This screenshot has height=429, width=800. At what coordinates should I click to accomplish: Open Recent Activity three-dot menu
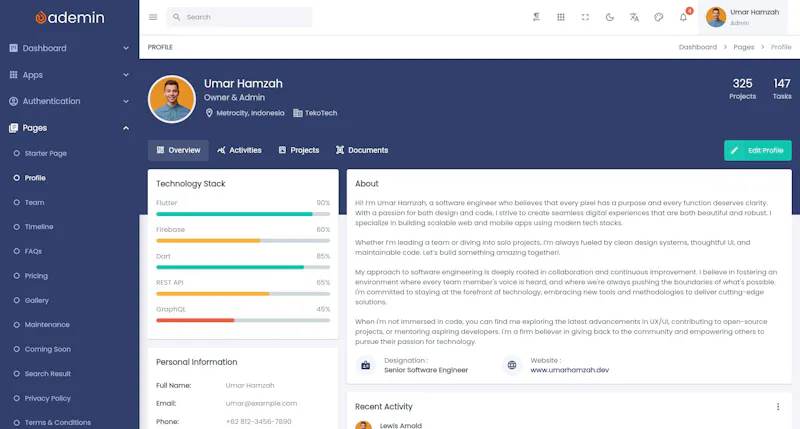778,407
